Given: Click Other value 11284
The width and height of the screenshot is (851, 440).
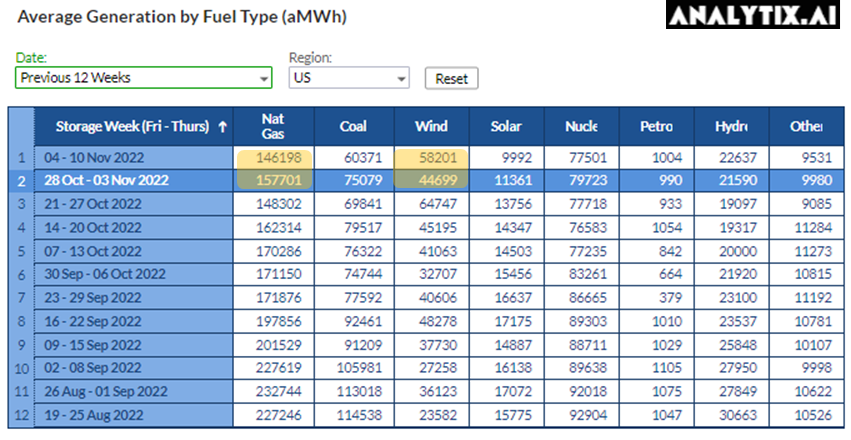Looking at the screenshot, I should (x=813, y=228).
